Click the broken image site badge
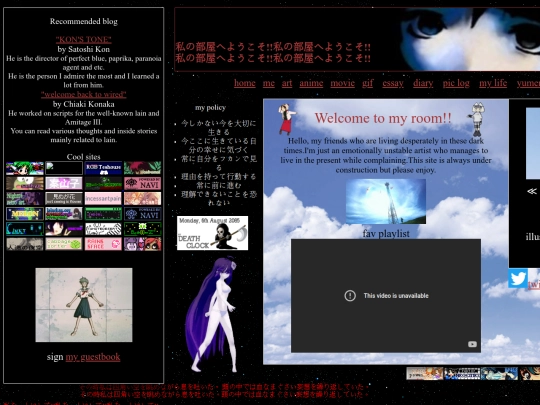The height and width of the screenshot is (405, 540). 64,168
